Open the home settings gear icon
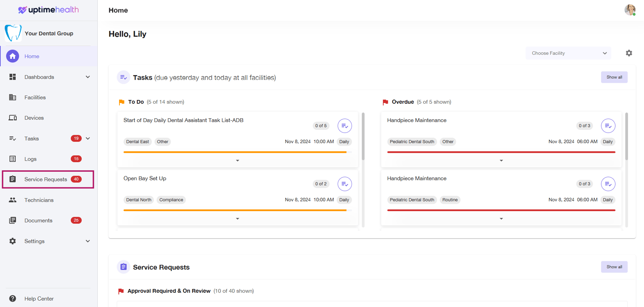The image size is (644, 307). 629,53
